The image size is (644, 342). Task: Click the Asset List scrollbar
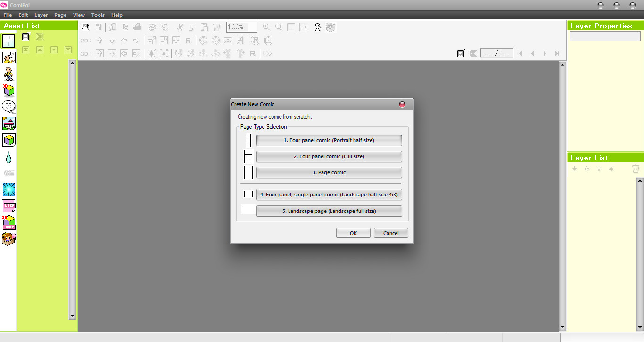72,188
